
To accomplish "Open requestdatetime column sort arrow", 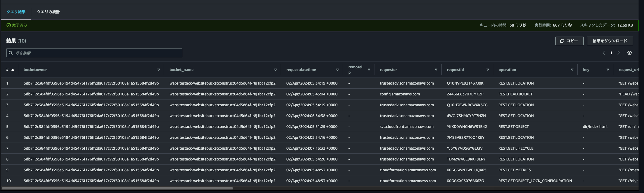I will point(337,70).
